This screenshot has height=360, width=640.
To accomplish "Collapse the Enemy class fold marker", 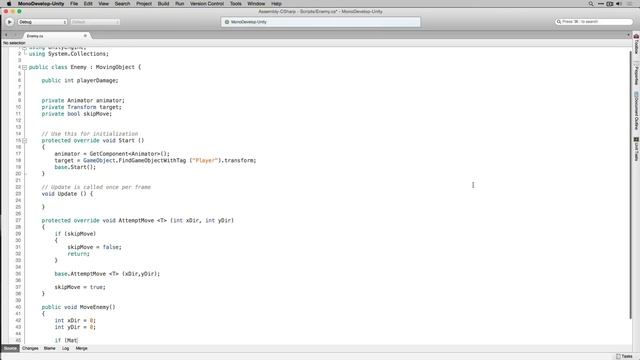I will [24, 67].
